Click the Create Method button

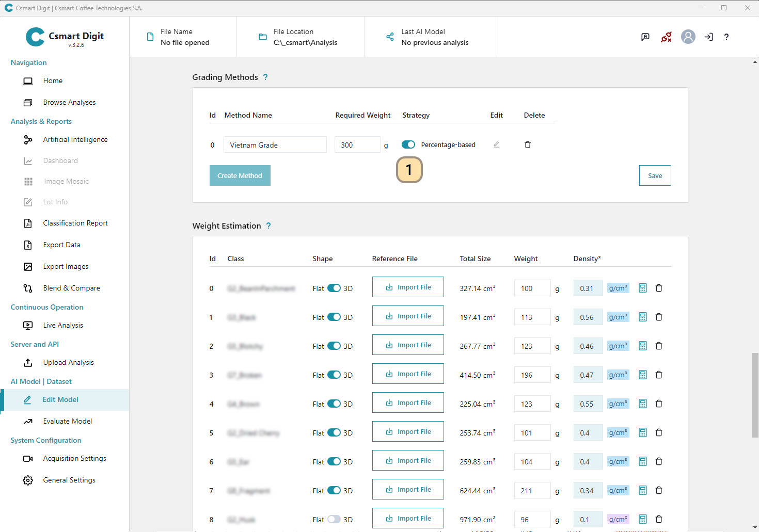point(240,175)
